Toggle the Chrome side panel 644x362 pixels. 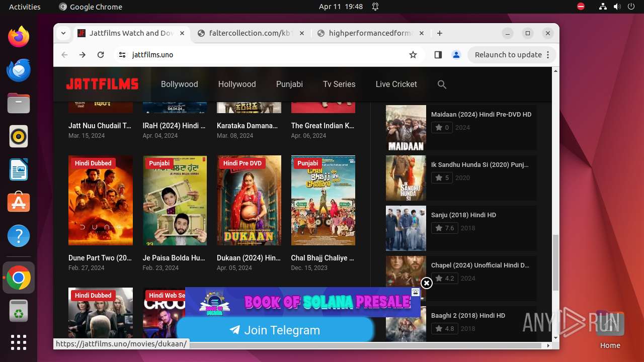pyautogui.click(x=438, y=55)
